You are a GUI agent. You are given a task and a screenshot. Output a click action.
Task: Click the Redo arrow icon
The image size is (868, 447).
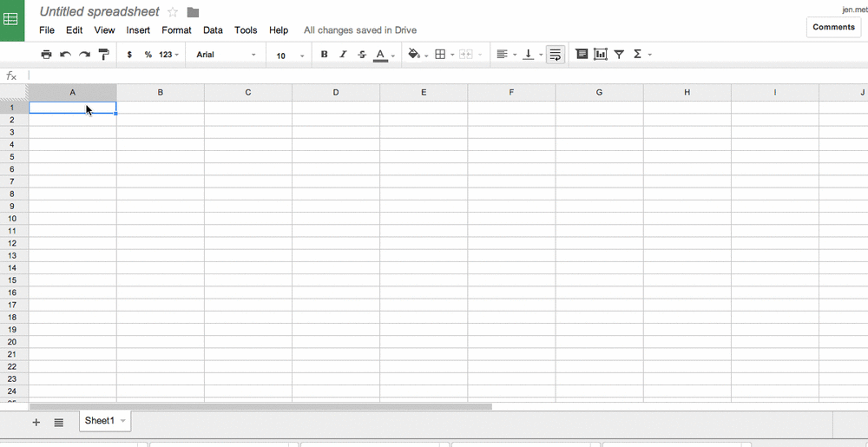click(x=85, y=55)
